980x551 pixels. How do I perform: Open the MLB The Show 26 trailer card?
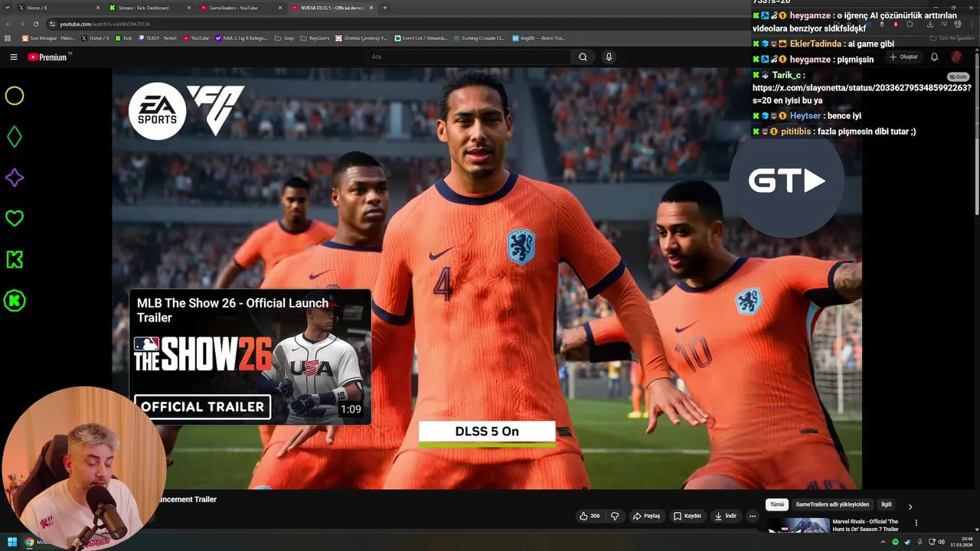(x=250, y=357)
